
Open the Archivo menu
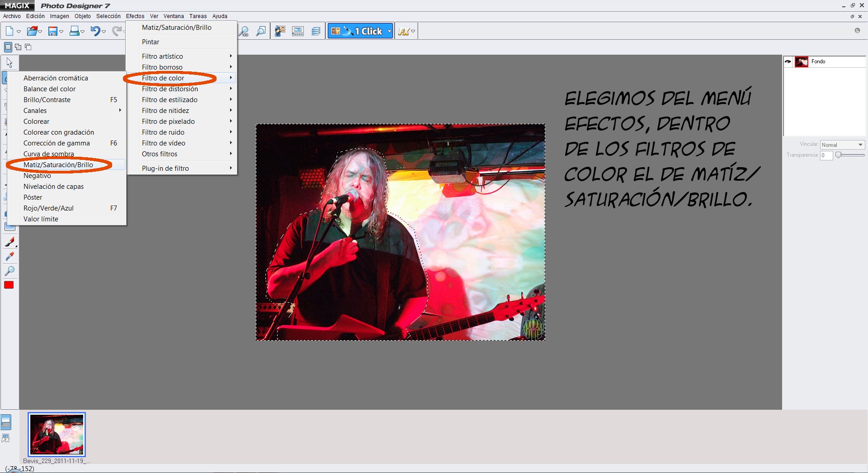[x=12, y=16]
